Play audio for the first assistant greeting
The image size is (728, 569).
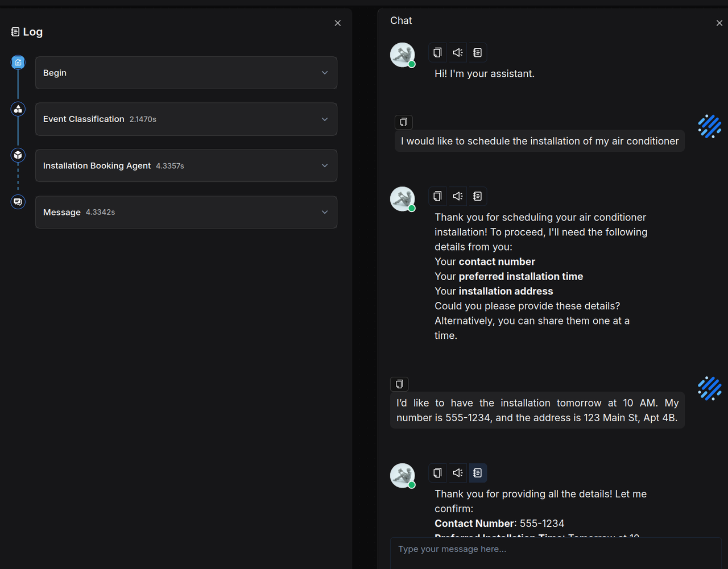click(x=457, y=53)
